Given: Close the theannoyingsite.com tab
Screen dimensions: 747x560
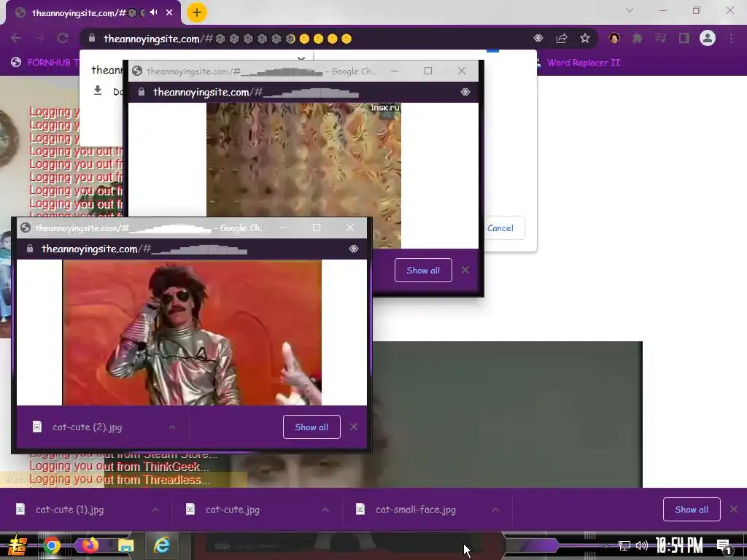Looking at the screenshot, I should coord(169,12).
